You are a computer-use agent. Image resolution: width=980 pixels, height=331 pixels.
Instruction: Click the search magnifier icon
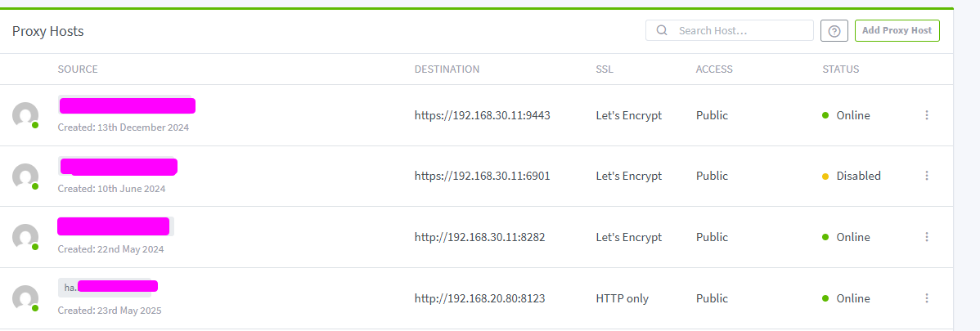[662, 30]
